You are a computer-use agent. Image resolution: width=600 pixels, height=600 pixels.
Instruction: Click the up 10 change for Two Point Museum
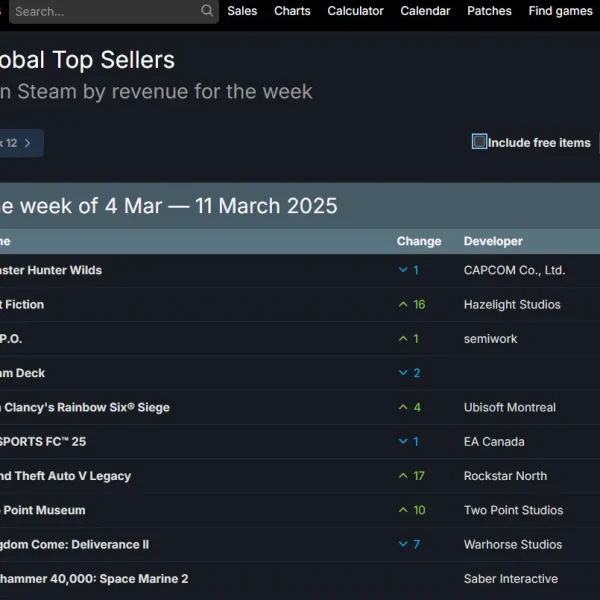[x=412, y=510]
